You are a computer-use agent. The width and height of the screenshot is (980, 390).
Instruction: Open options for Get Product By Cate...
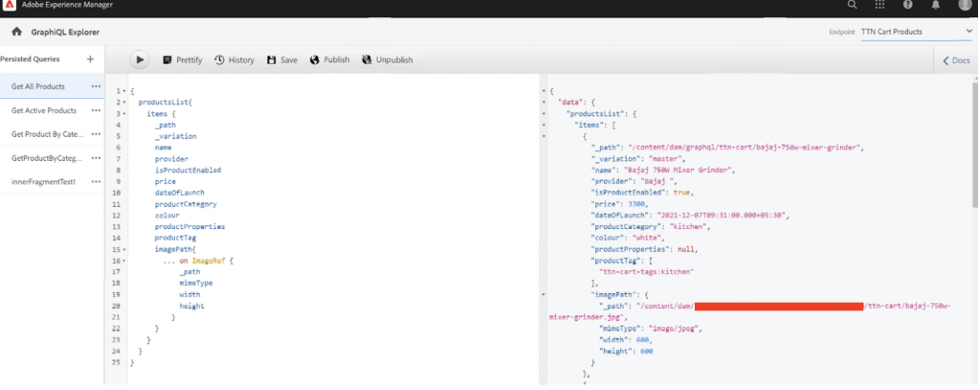96,134
